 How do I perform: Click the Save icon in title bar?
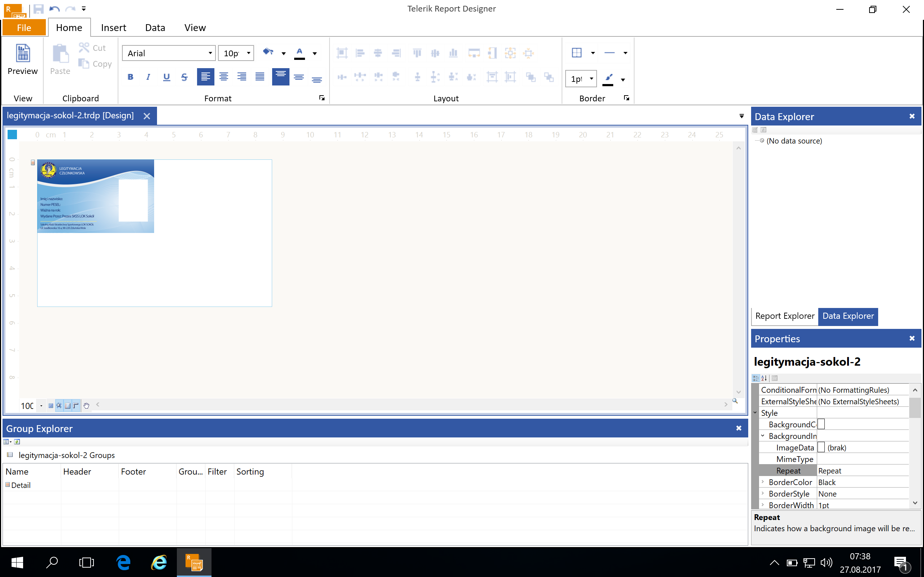[38, 9]
